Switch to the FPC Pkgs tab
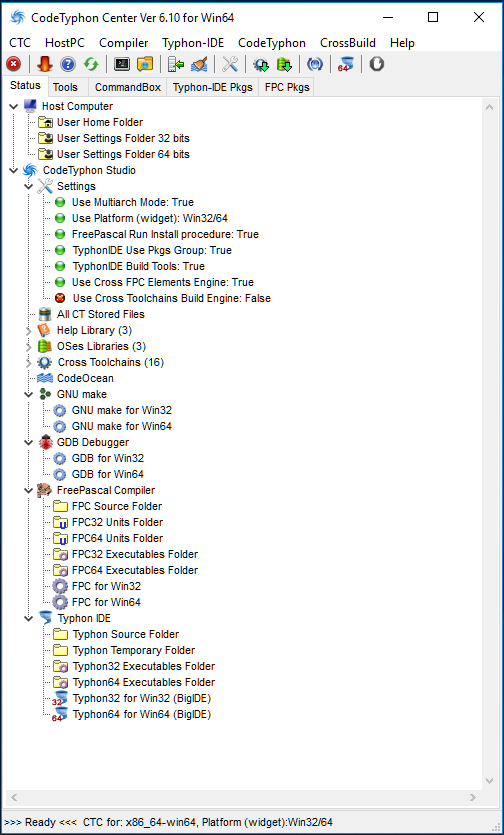 click(287, 87)
